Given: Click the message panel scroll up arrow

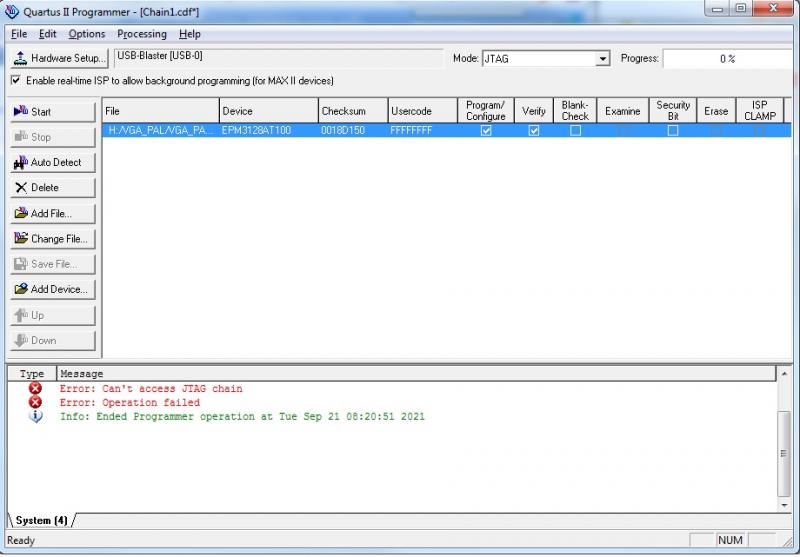Looking at the screenshot, I should click(784, 374).
